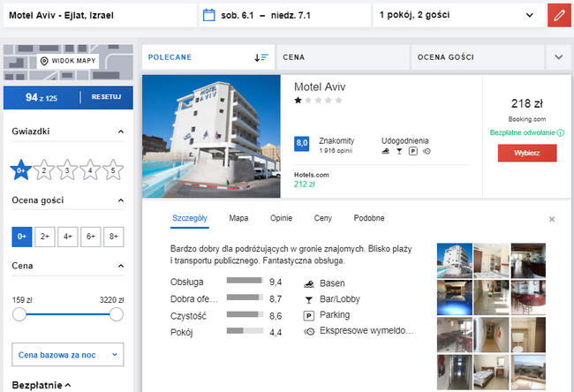The image size is (574, 392).
Task: Expand more sort options chevron
Action: [559, 57]
